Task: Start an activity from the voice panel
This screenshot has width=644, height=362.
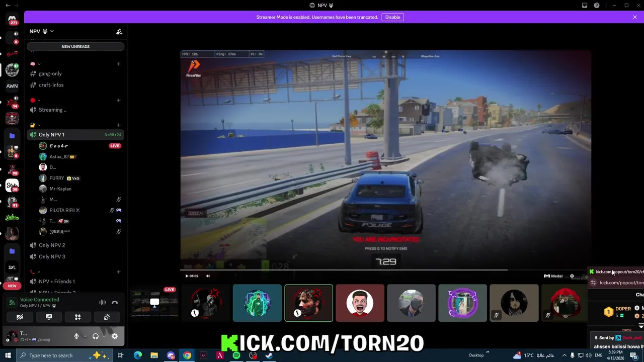Action: click(x=78, y=317)
